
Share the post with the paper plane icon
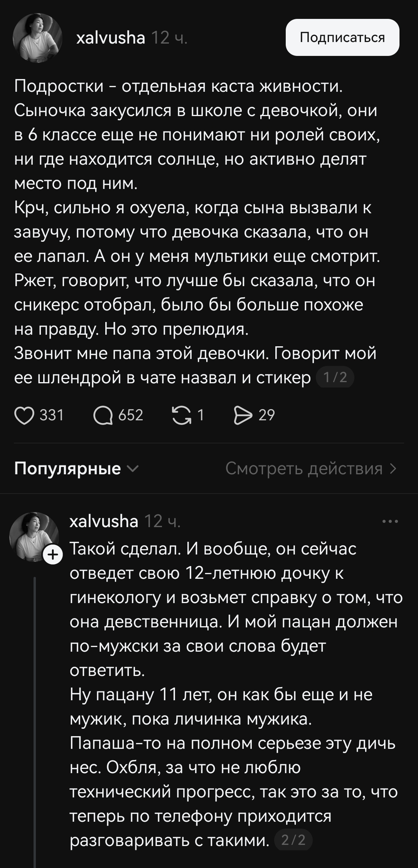[243, 415]
